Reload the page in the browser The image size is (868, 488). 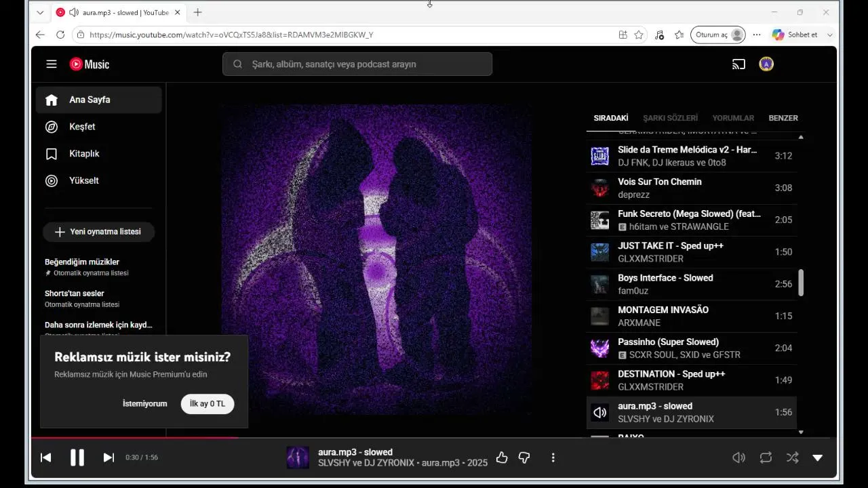[x=60, y=35]
